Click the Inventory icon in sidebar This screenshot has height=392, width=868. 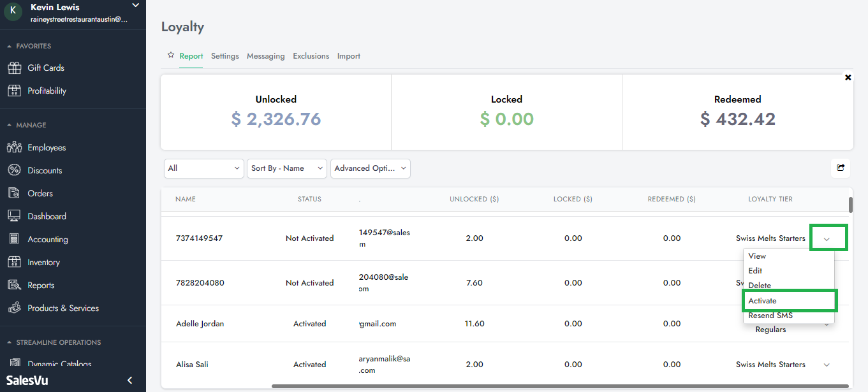coord(14,262)
